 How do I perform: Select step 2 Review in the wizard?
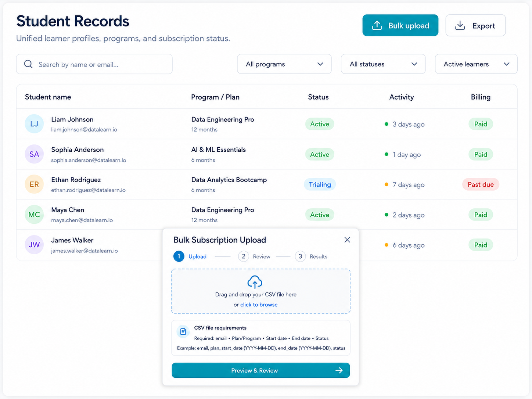(254, 256)
